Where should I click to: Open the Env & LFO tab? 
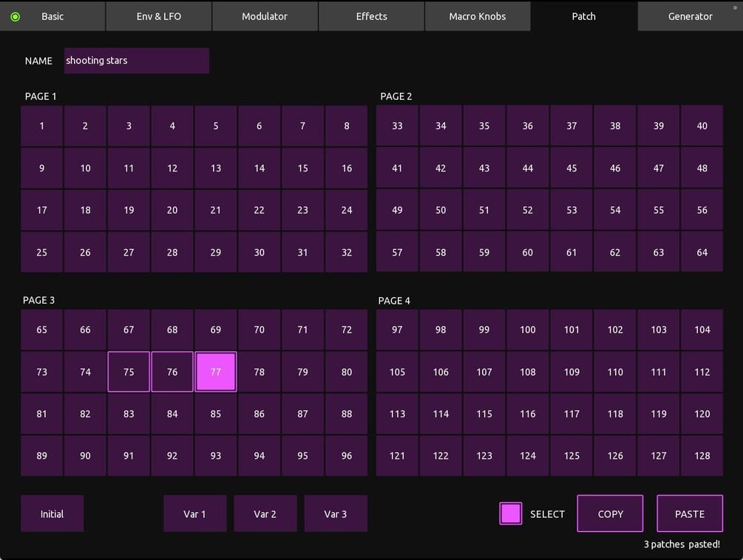pyautogui.click(x=159, y=16)
